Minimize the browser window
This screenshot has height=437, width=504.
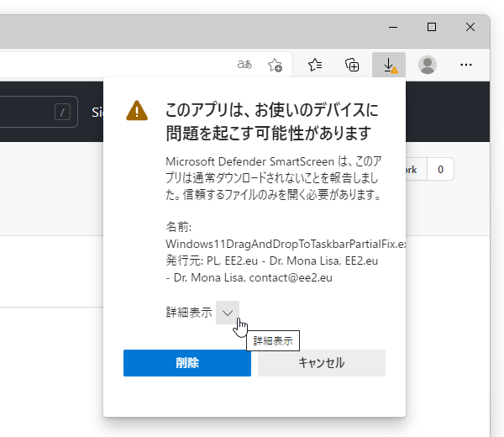(x=393, y=28)
